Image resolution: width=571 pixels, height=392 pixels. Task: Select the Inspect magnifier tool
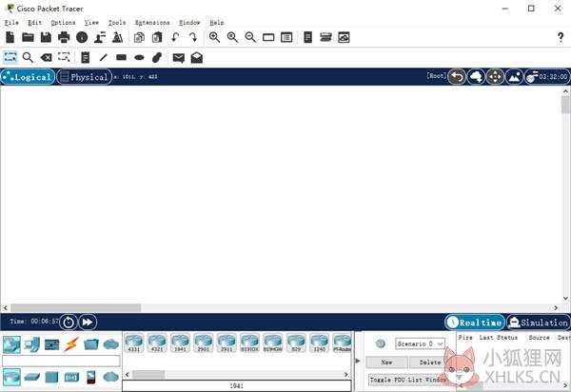tap(28, 57)
